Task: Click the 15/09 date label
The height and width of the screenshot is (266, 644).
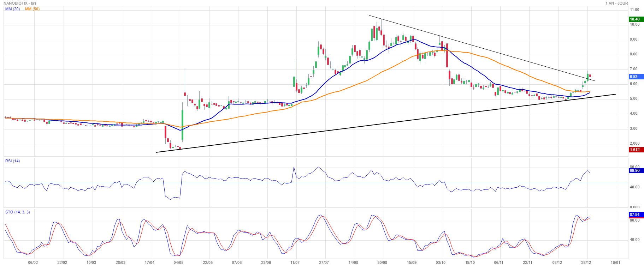Action: tap(412, 262)
